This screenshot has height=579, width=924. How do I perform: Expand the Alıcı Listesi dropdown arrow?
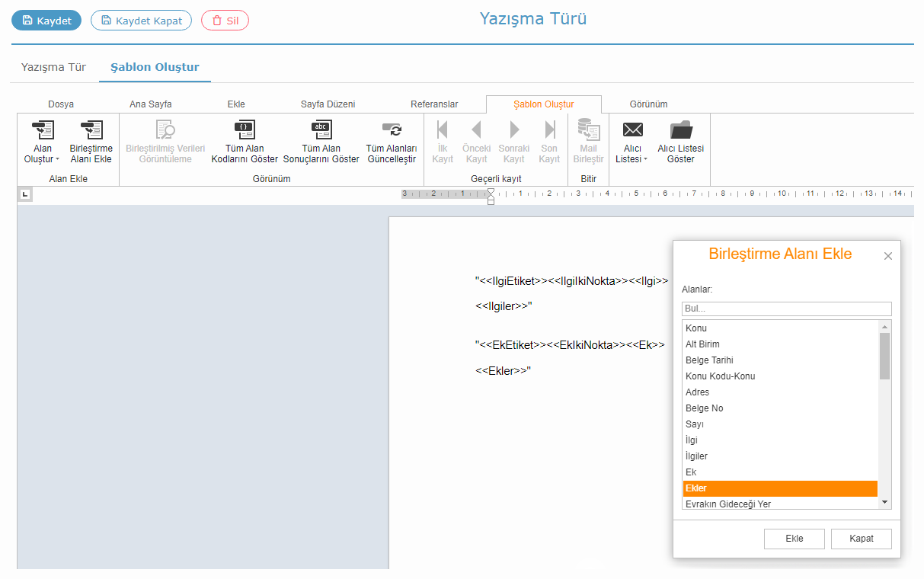tap(645, 159)
